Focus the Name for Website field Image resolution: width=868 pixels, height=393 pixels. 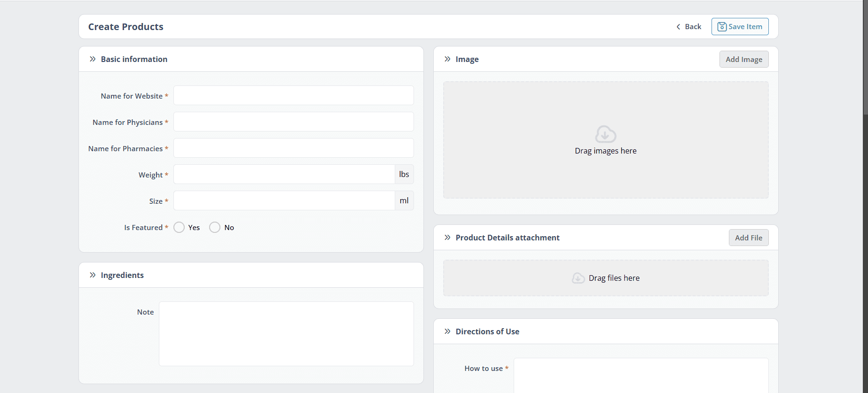click(x=293, y=95)
